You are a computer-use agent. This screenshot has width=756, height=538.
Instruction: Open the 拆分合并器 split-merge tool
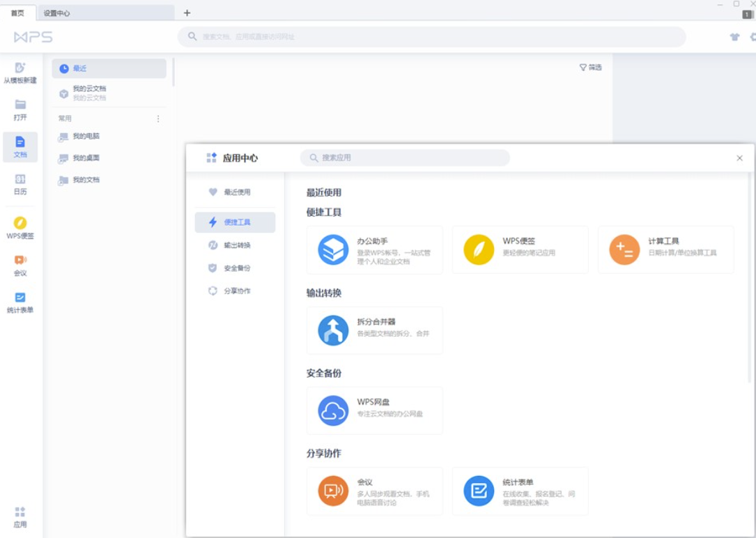click(x=375, y=329)
